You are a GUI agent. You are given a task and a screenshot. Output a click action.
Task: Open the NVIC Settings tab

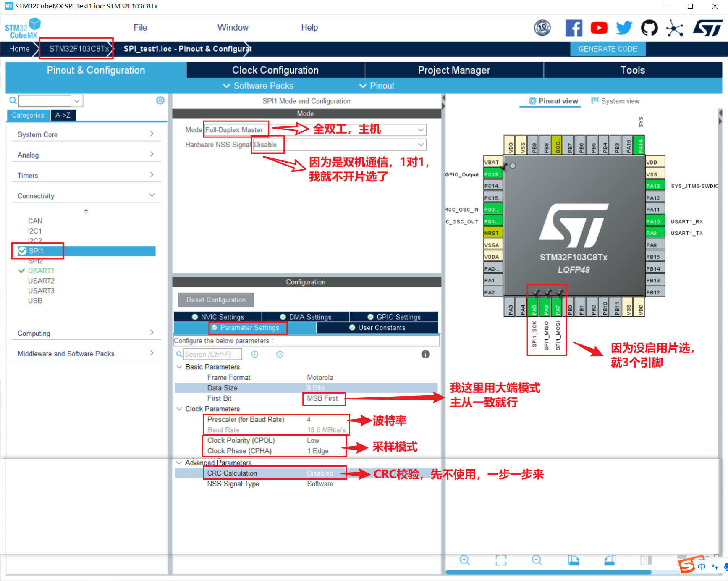coord(218,317)
